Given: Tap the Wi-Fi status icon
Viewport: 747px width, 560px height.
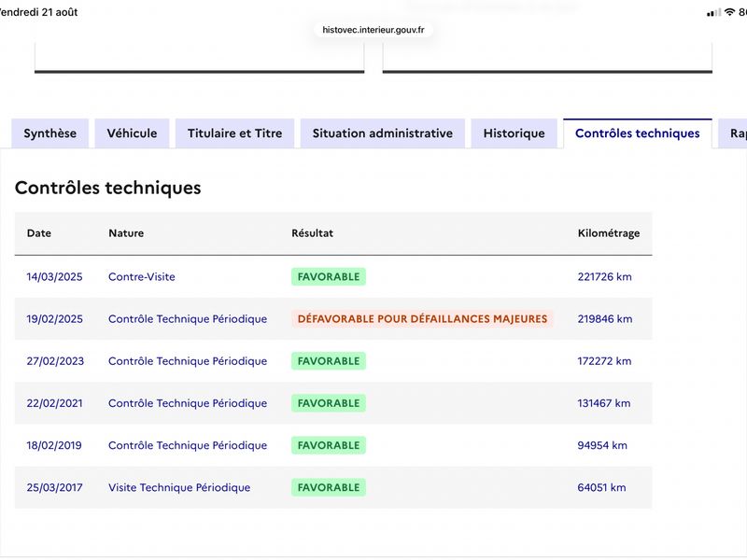Looking at the screenshot, I should (x=729, y=12).
